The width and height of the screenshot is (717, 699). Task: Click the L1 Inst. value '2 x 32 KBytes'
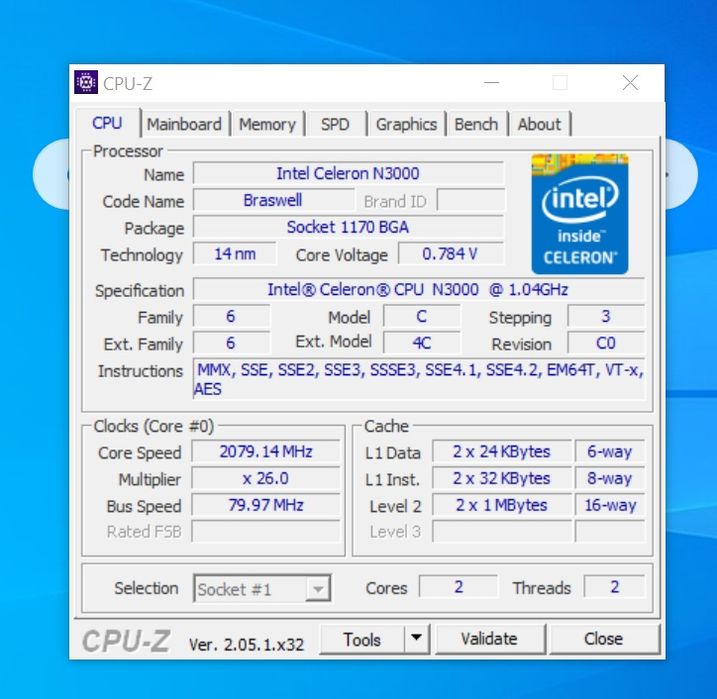coord(502,479)
